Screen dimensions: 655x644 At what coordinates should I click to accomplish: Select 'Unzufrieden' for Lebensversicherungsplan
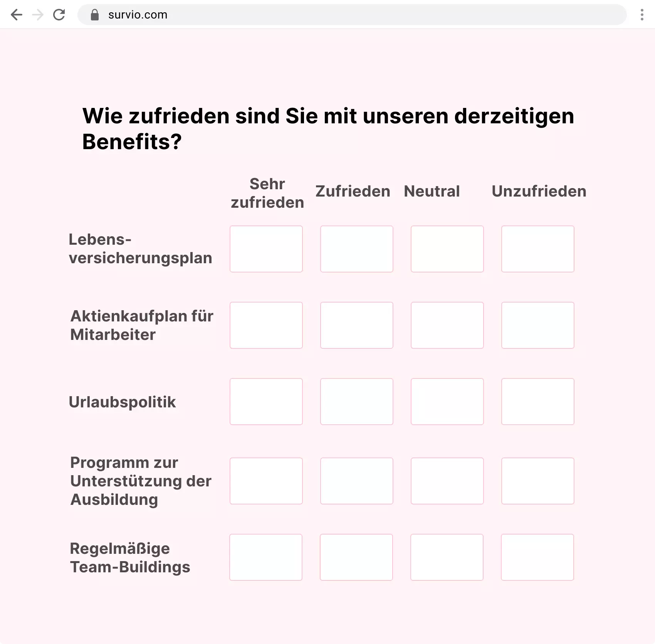tap(537, 249)
